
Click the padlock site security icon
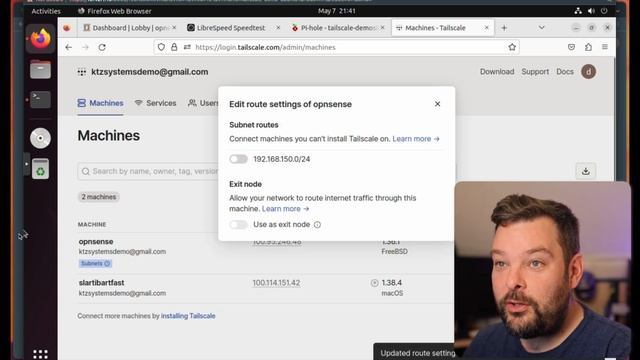point(174,47)
